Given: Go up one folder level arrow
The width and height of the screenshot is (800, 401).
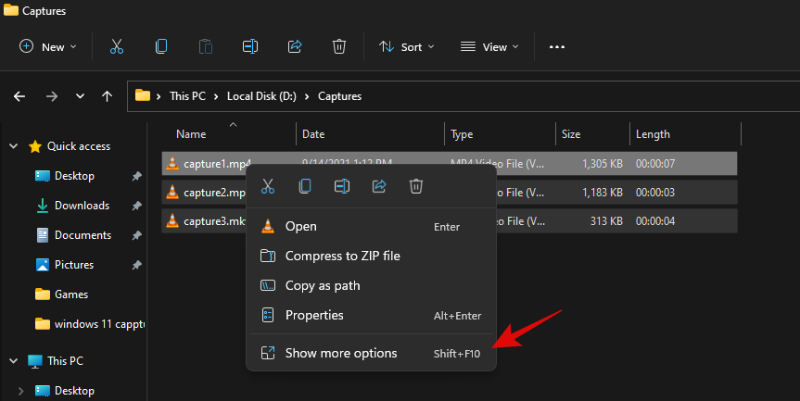Looking at the screenshot, I should (x=107, y=97).
